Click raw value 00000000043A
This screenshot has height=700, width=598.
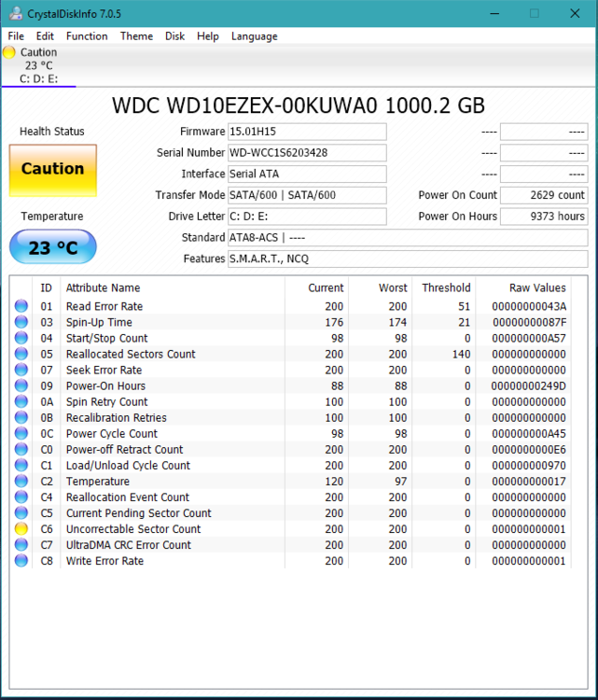coord(529,306)
